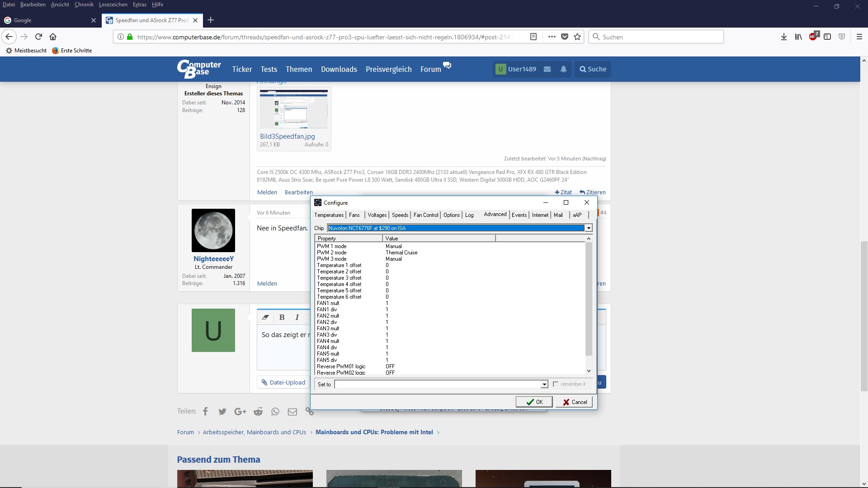Share thread via WhatsApp icon

pyautogui.click(x=275, y=411)
